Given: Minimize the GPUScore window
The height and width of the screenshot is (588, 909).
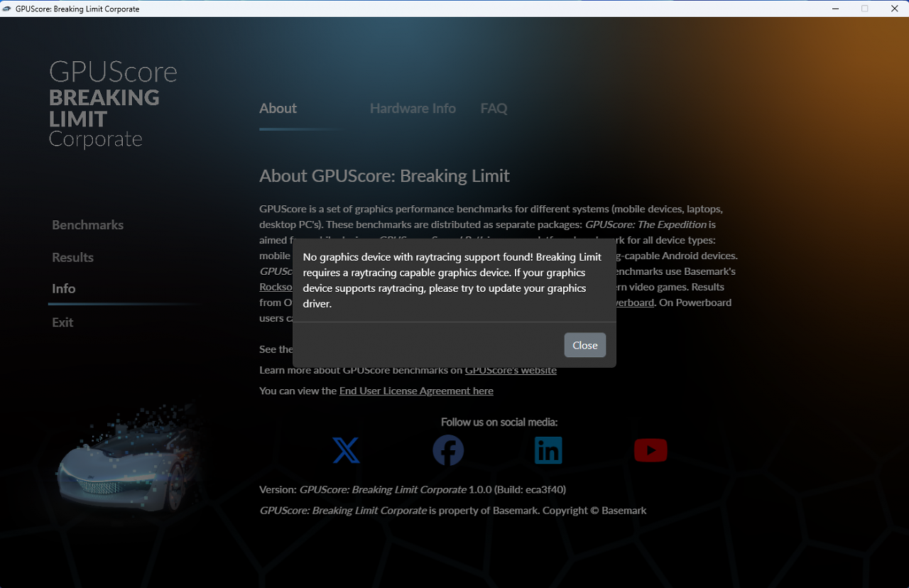Looking at the screenshot, I should (x=835, y=9).
